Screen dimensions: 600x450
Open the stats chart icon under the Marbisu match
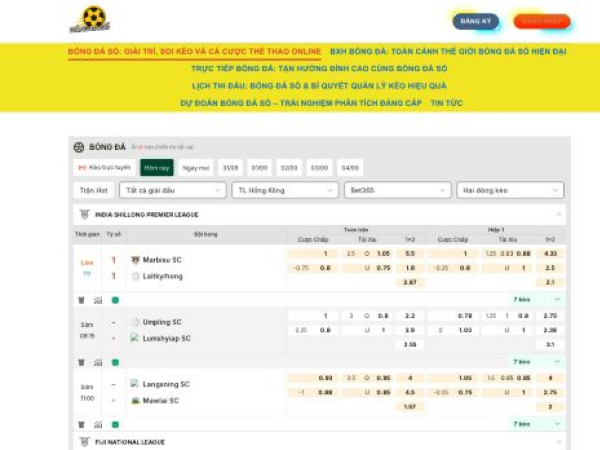tap(98, 300)
